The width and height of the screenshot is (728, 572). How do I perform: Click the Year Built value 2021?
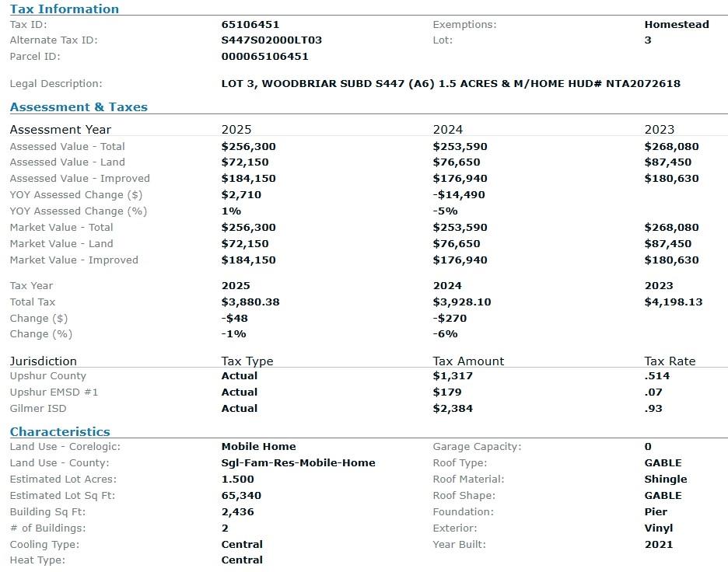tap(659, 545)
